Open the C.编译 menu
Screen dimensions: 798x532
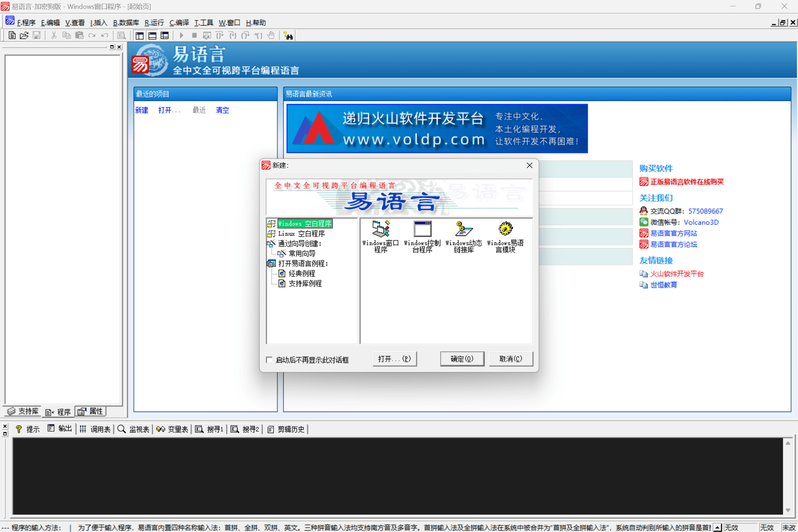pyautogui.click(x=179, y=23)
